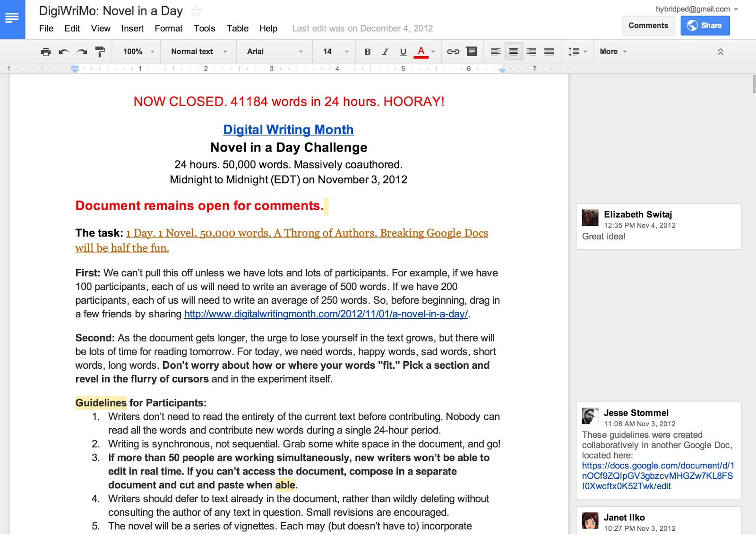Screen dimensions: 756x535
Task: Click the Last edit was on December 4 link
Action: point(362,28)
